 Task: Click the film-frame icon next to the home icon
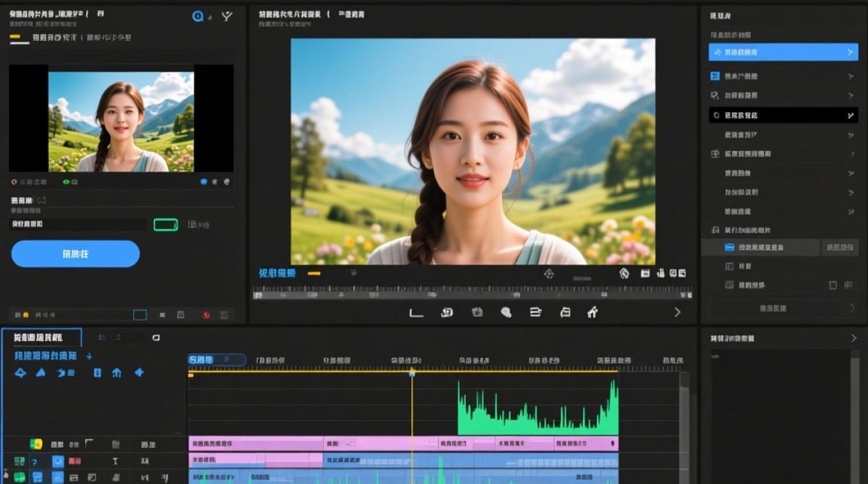tap(645, 273)
